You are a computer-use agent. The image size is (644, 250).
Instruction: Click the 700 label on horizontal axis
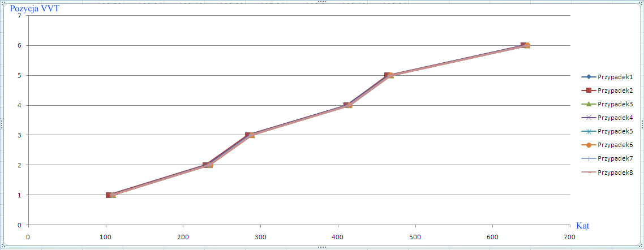tap(570, 237)
